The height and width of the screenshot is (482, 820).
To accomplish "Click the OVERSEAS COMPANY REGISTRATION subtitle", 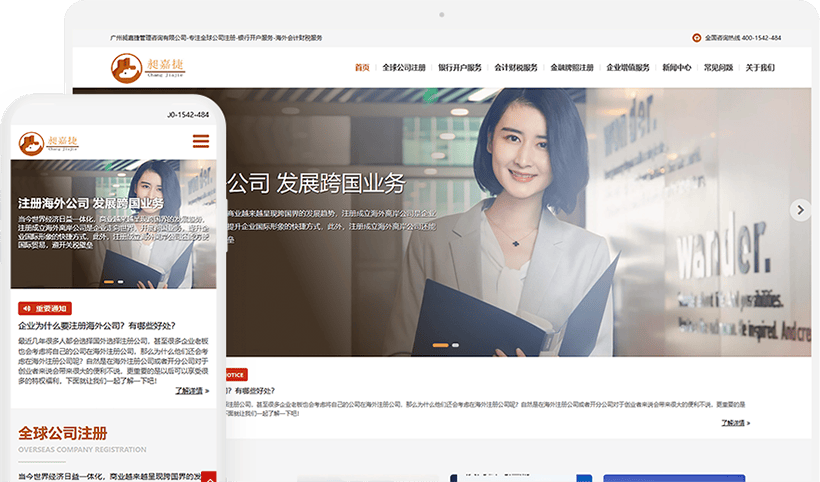I will coord(82,450).
